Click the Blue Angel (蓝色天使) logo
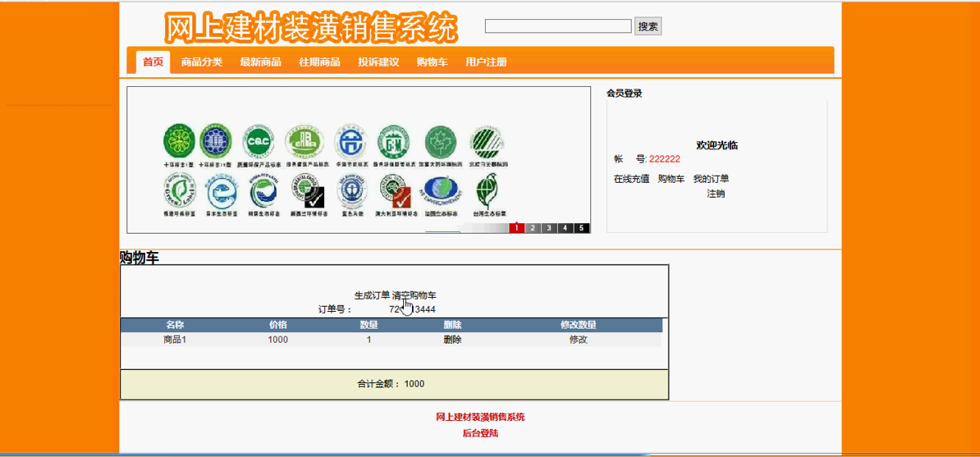 [350, 190]
